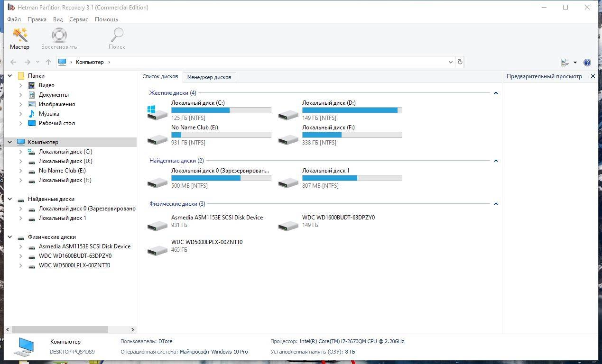602x364 pixels.
Task: Select Asmedia ASM1153E physical disk icon
Action: coord(157,225)
